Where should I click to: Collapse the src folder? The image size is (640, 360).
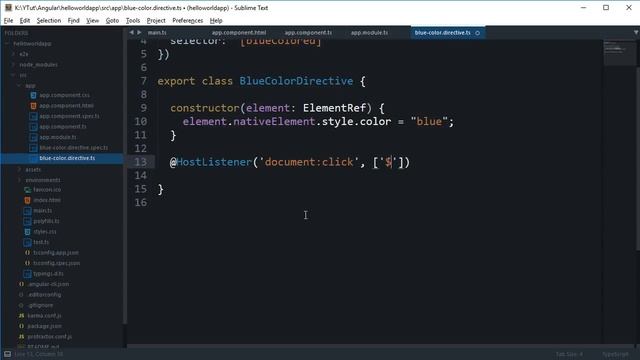click(13, 75)
